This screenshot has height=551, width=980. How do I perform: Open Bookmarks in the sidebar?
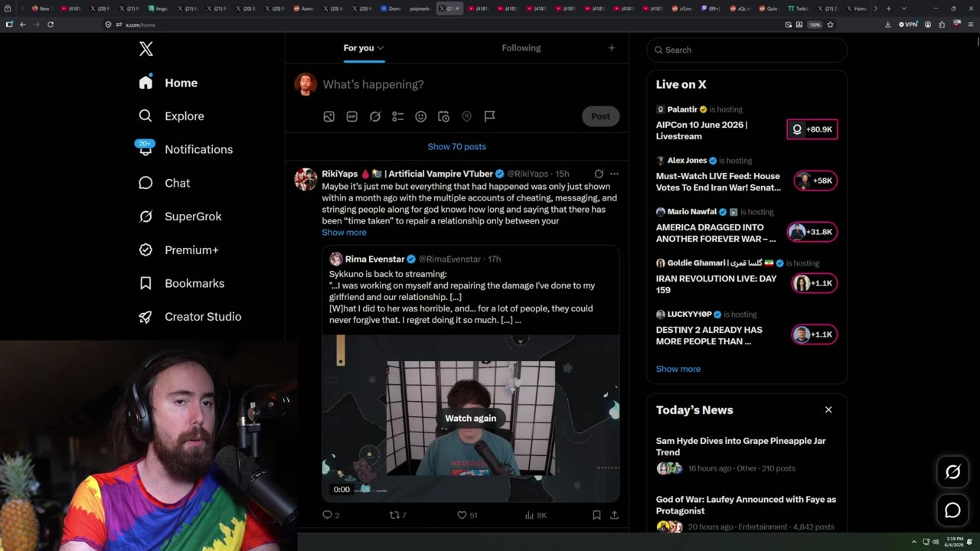pyautogui.click(x=181, y=283)
